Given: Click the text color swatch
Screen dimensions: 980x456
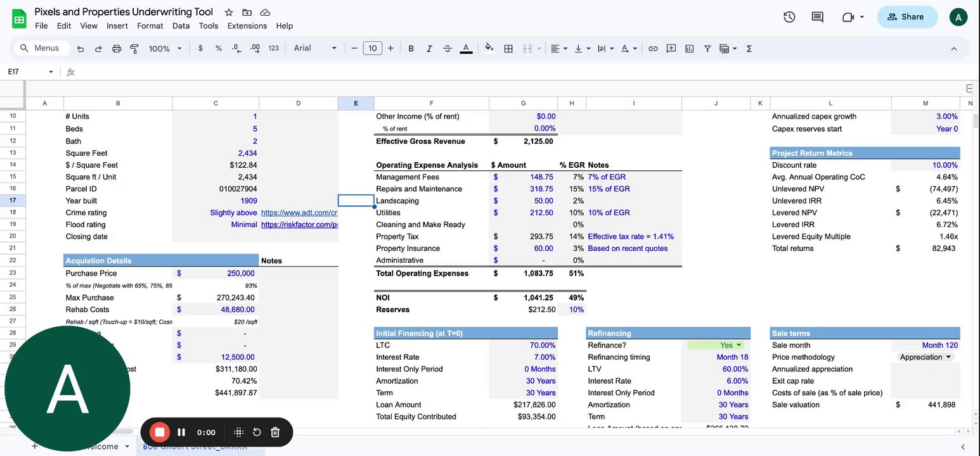Looking at the screenshot, I should 466,49.
